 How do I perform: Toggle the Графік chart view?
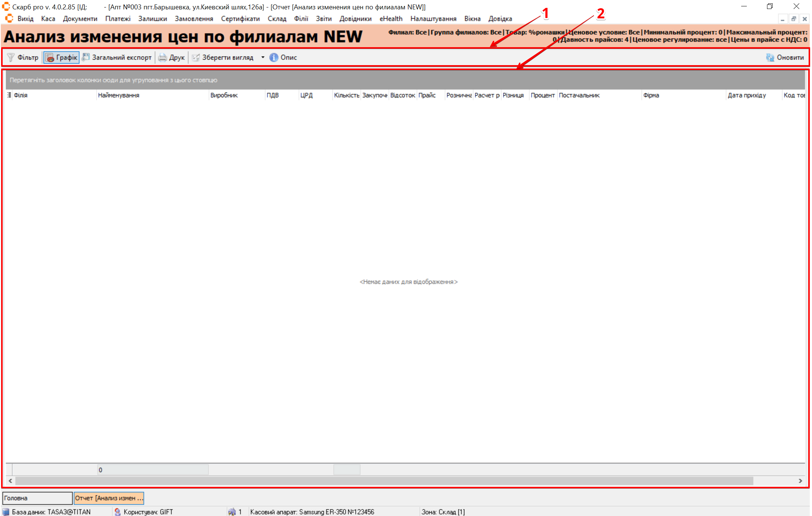[x=61, y=57]
